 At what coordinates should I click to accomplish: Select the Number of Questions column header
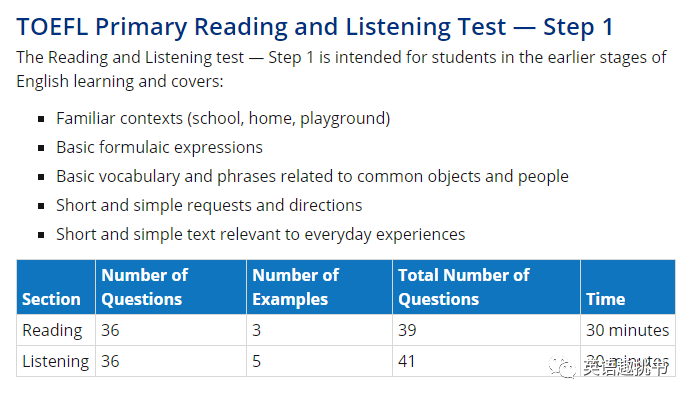171,287
